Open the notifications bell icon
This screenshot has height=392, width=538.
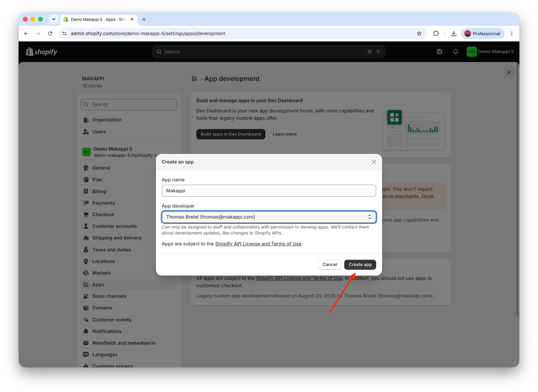(x=455, y=52)
